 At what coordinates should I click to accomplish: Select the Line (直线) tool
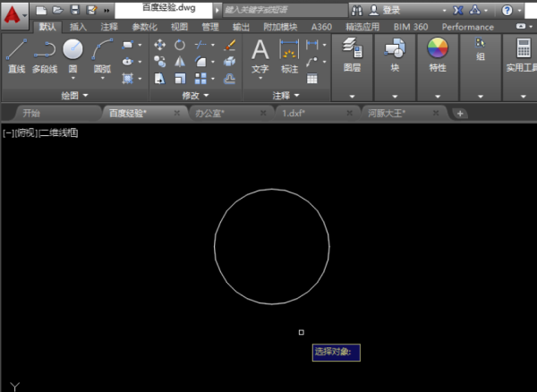[16, 56]
